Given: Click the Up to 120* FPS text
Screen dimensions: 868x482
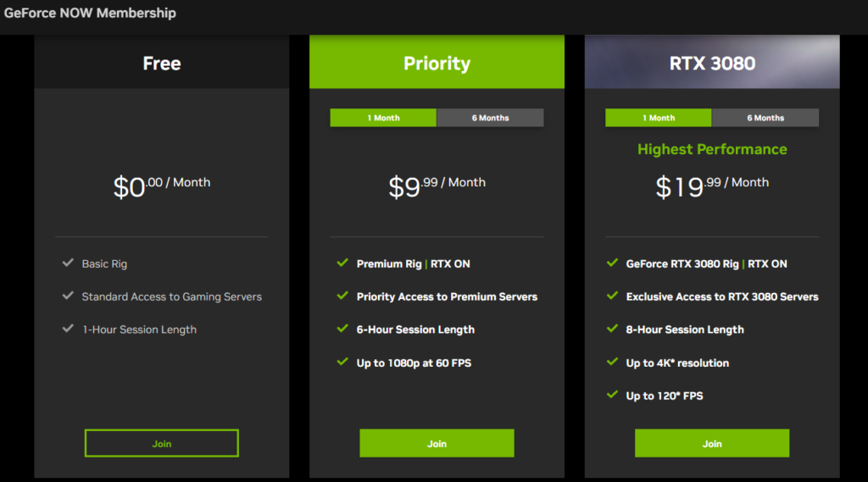Looking at the screenshot, I should 665,396.
